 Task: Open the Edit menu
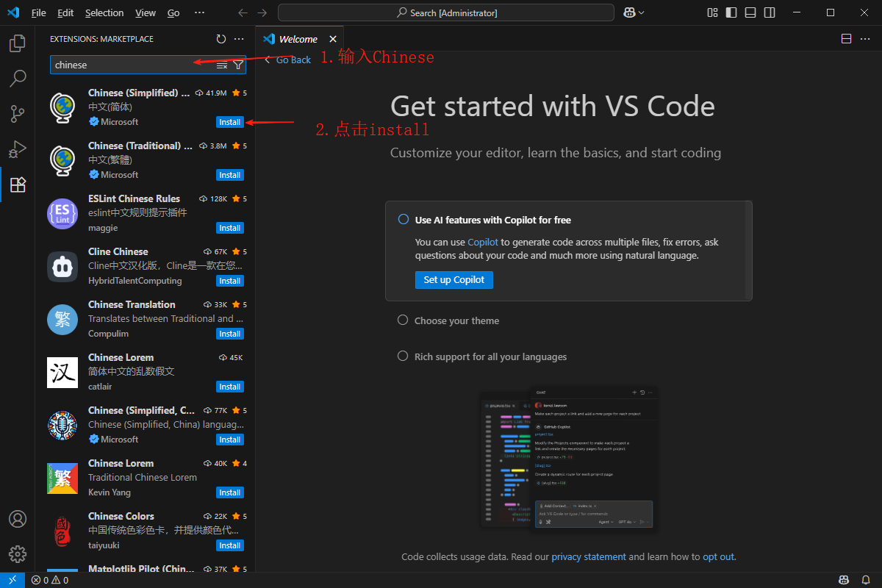click(x=65, y=12)
